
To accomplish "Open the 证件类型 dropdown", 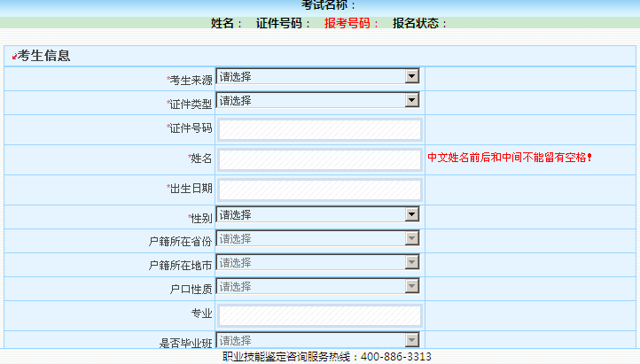I will [x=317, y=101].
